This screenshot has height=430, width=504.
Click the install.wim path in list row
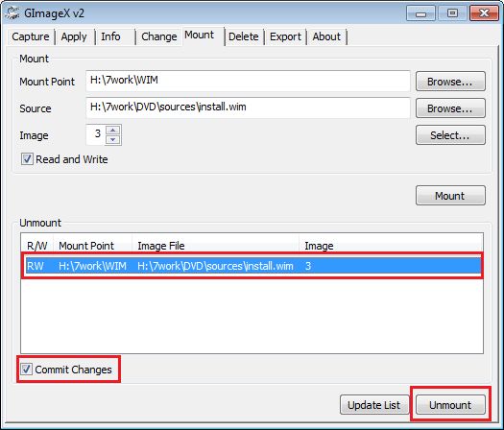[x=215, y=266]
